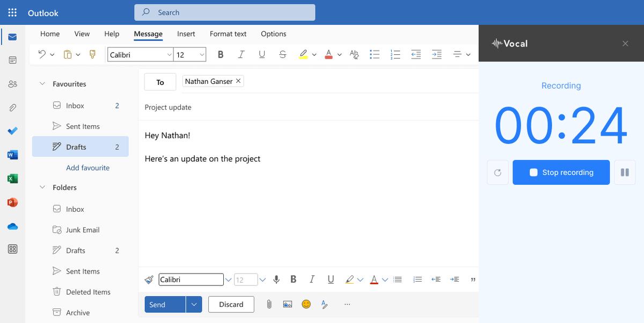Open the Format text tab
This screenshot has width=644, height=323.
click(228, 34)
